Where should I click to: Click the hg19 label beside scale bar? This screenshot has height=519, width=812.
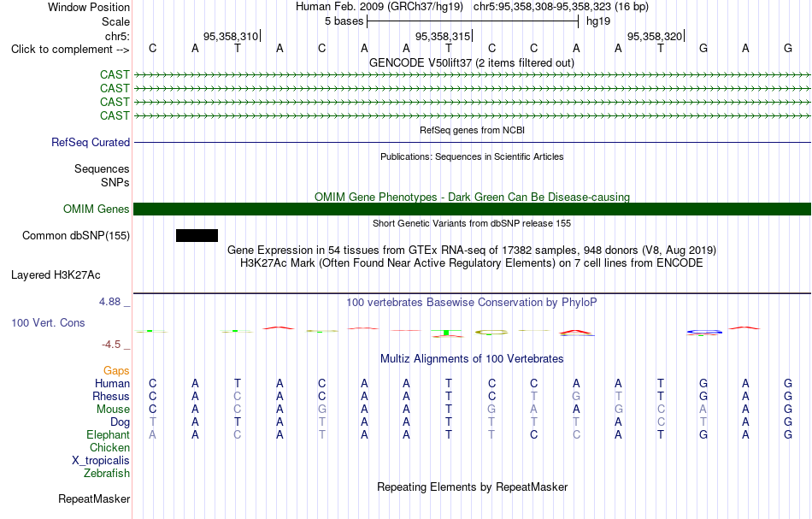click(598, 21)
